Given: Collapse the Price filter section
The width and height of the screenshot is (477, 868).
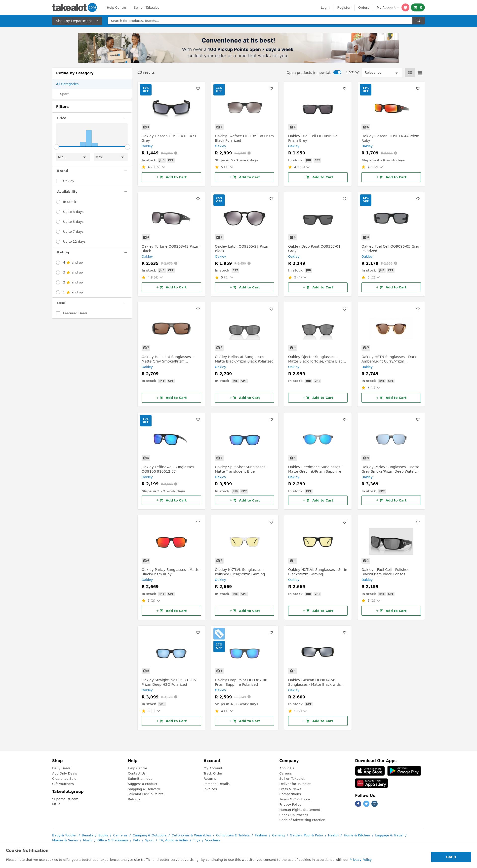Looking at the screenshot, I should [x=126, y=118].
